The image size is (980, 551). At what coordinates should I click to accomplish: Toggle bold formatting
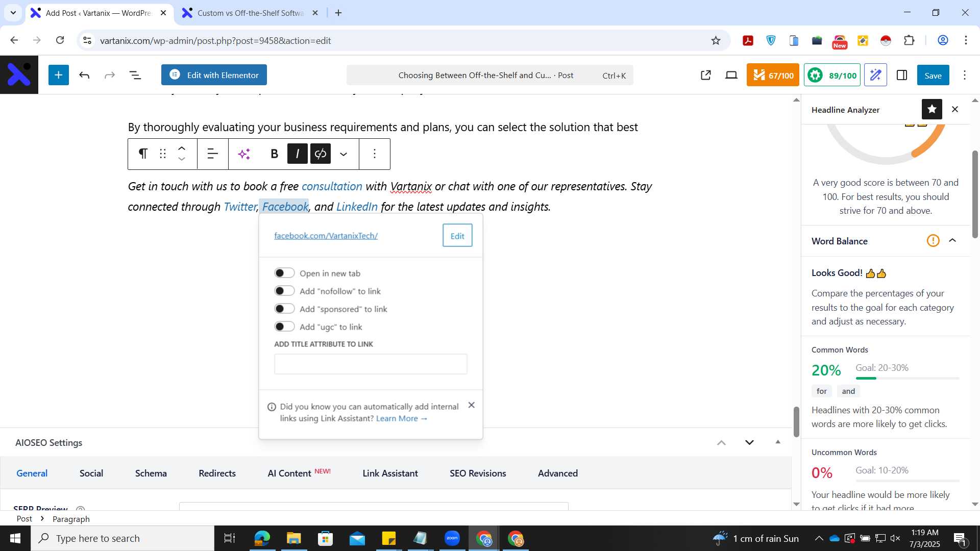tap(274, 154)
